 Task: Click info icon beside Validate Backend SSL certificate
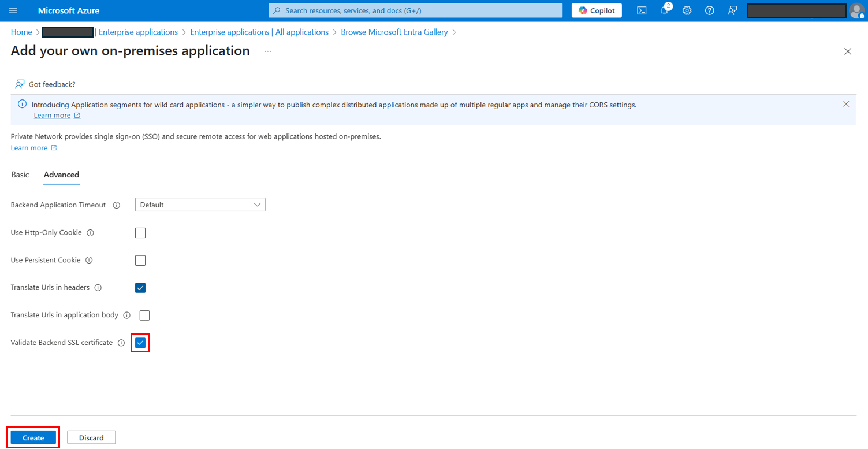[x=121, y=343]
